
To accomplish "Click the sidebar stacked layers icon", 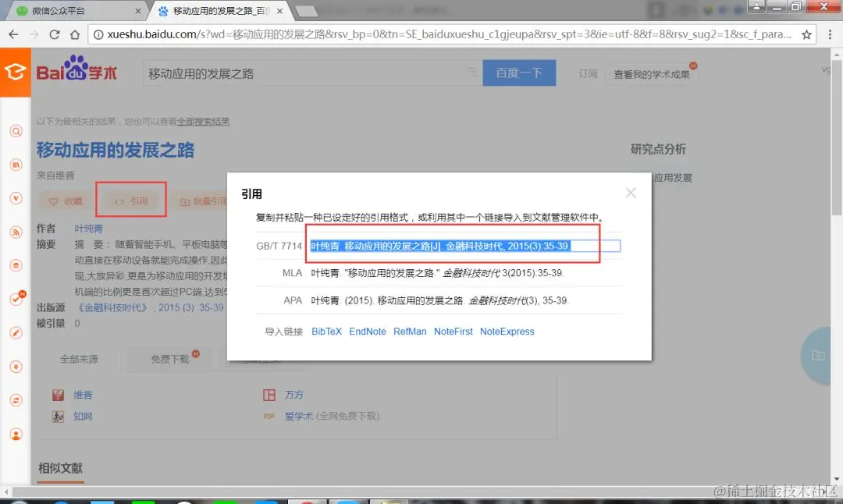I will (x=16, y=265).
